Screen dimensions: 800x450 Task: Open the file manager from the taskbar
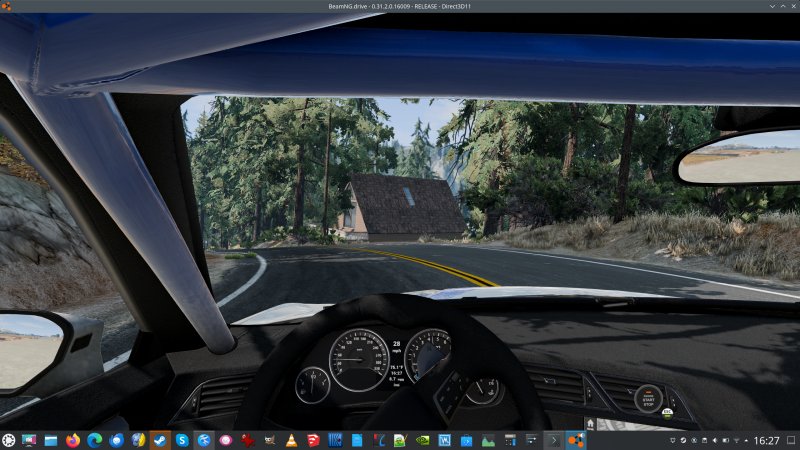(x=51, y=440)
